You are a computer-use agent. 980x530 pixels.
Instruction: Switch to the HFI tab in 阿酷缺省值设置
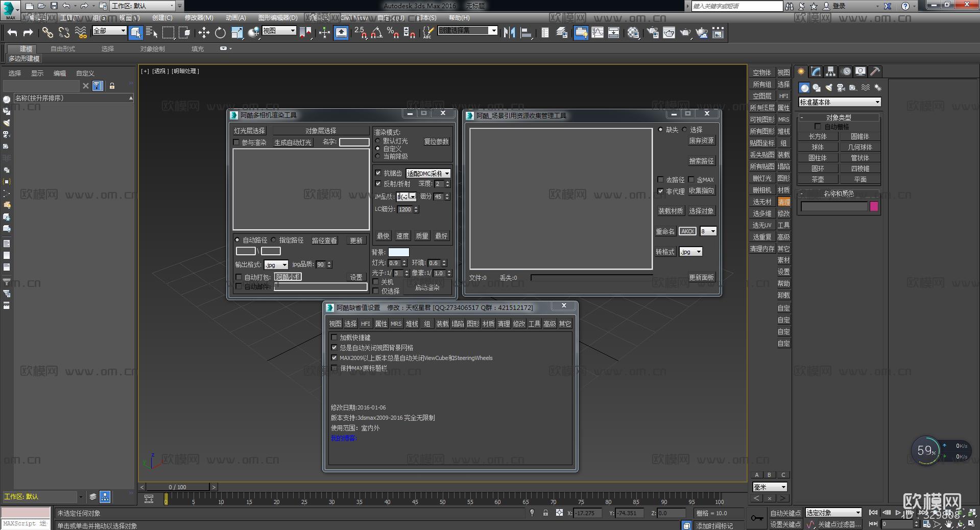coord(365,323)
